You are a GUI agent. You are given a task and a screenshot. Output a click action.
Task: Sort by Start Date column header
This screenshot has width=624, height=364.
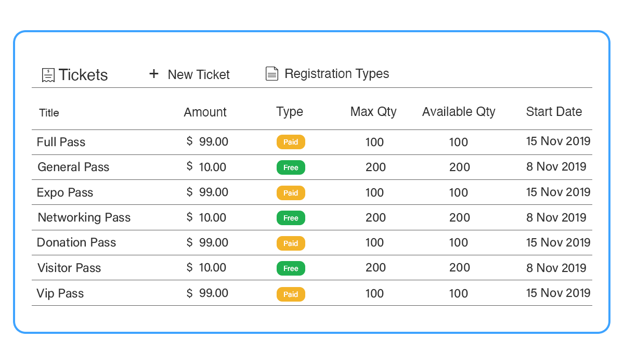coord(554,111)
